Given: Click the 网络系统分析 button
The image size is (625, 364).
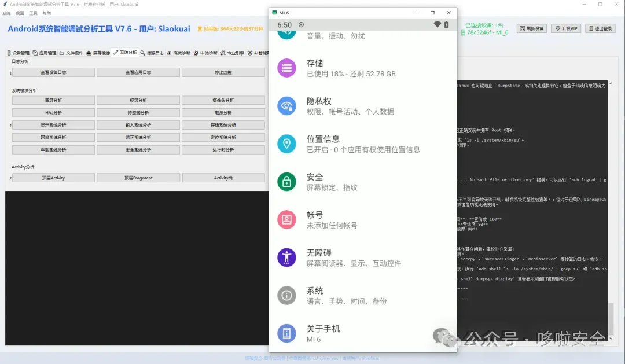Looking at the screenshot, I should click(x=53, y=137).
